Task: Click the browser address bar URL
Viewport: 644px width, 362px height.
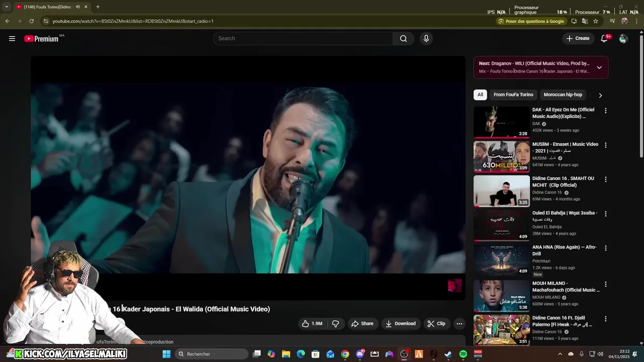Action: click(133, 21)
